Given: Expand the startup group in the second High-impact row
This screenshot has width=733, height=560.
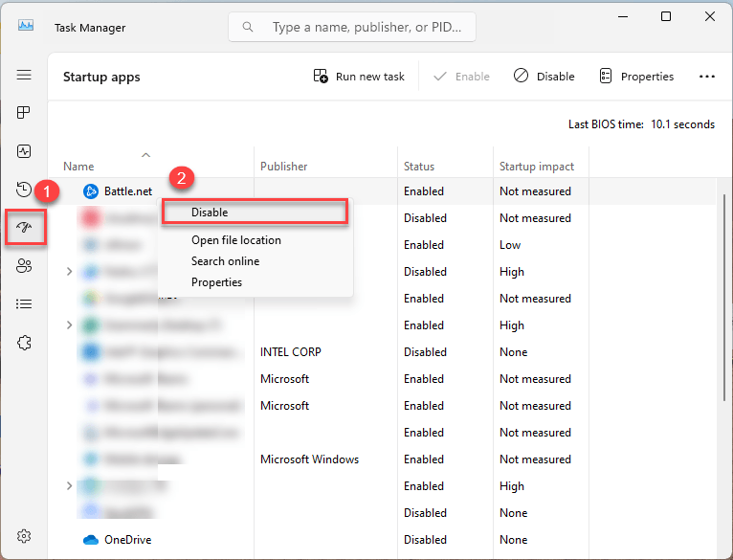Looking at the screenshot, I should [x=69, y=325].
